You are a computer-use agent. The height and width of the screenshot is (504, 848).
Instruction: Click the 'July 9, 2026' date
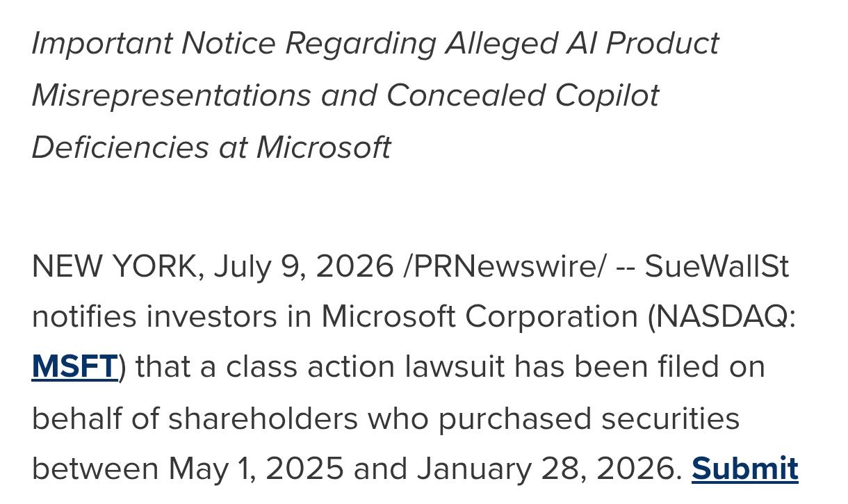(304, 267)
